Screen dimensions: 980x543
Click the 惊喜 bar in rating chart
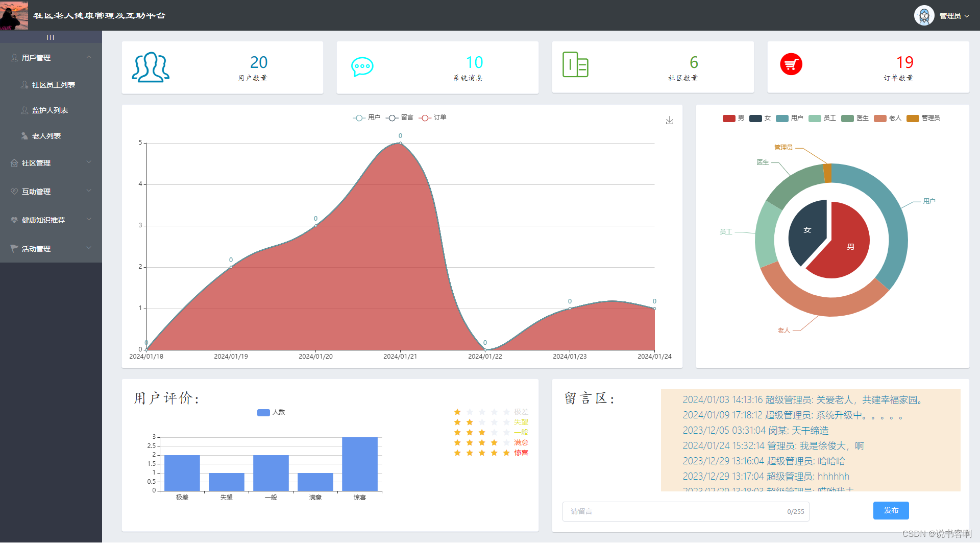point(360,464)
